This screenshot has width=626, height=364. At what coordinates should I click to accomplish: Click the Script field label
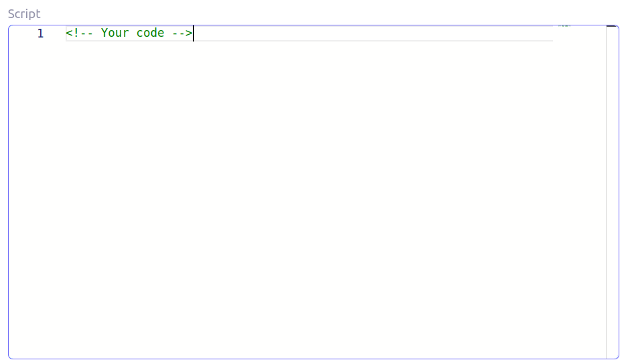[x=24, y=14]
